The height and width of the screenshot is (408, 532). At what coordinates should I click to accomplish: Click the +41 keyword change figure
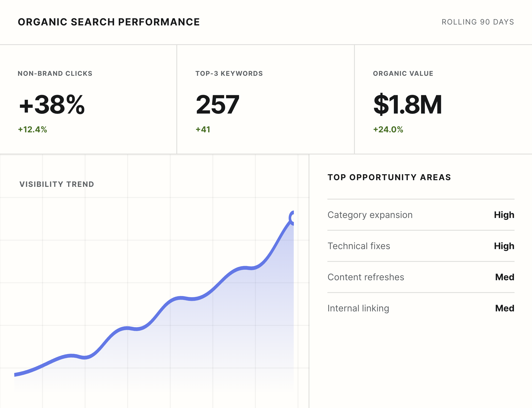(203, 129)
